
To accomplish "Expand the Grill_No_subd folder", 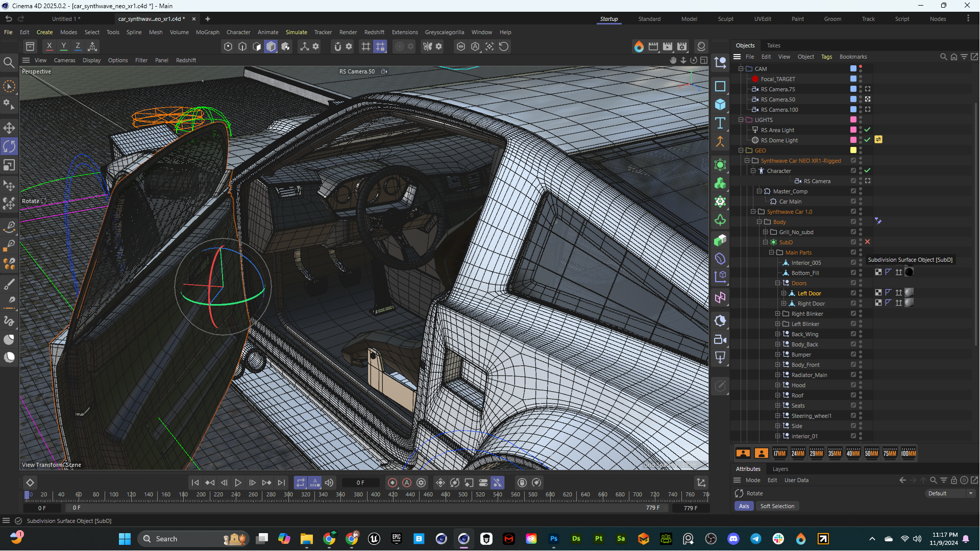I will click(766, 232).
